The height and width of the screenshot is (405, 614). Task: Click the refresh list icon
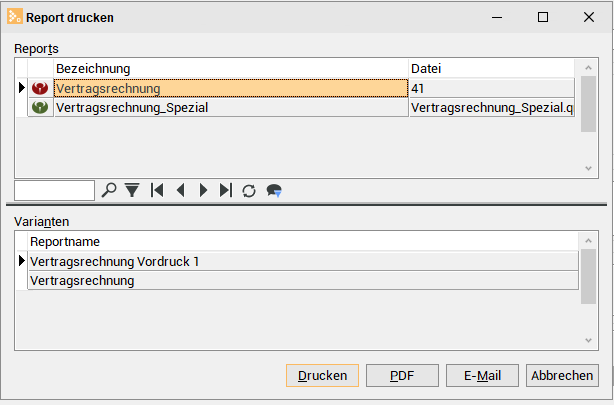pyautogui.click(x=249, y=191)
